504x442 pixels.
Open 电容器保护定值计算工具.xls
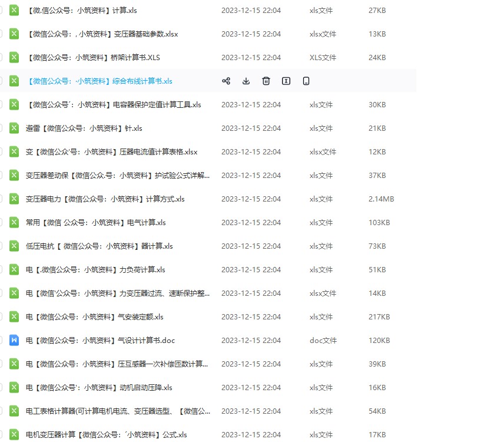tap(116, 104)
